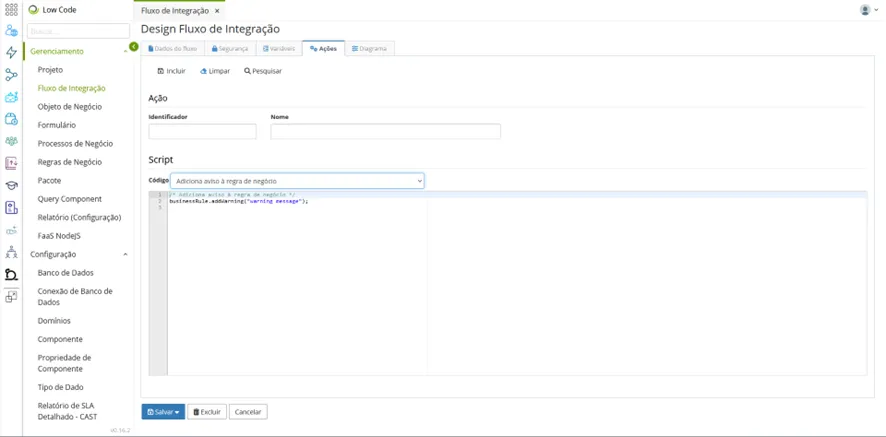Collapse the Configuração section
This screenshot has height=437, width=886.
pyautogui.click(x=125, y=254)
